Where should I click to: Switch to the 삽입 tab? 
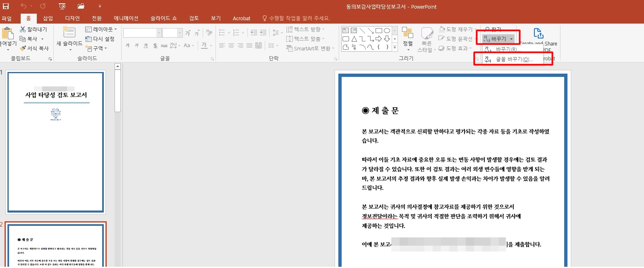[x=48, y=18]
